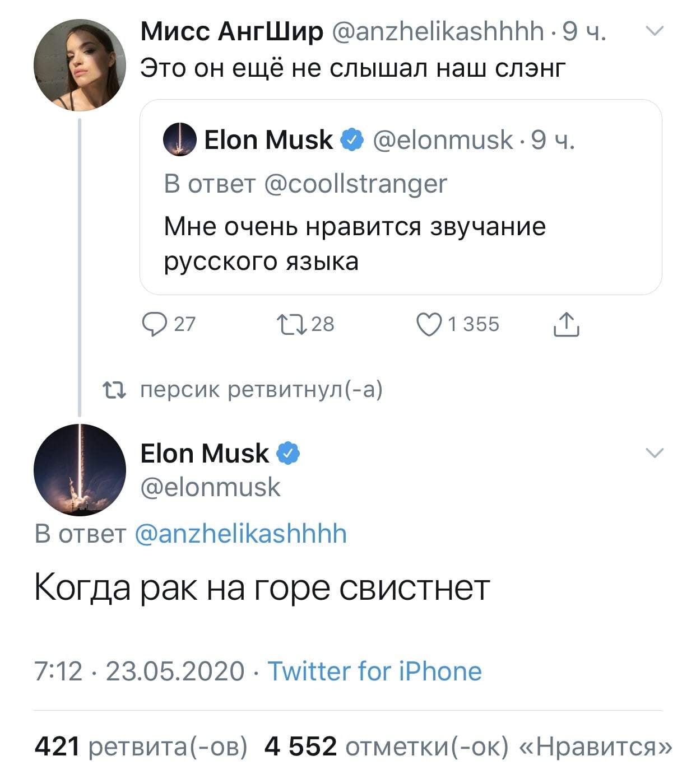
Task: Click the verified badge by the main Elon Musk name
Action: click(288, 453)
